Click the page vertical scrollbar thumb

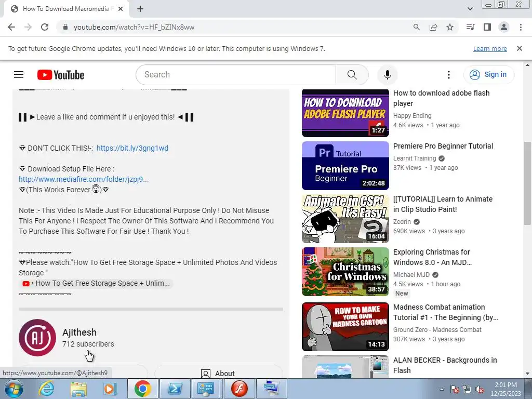527,183
